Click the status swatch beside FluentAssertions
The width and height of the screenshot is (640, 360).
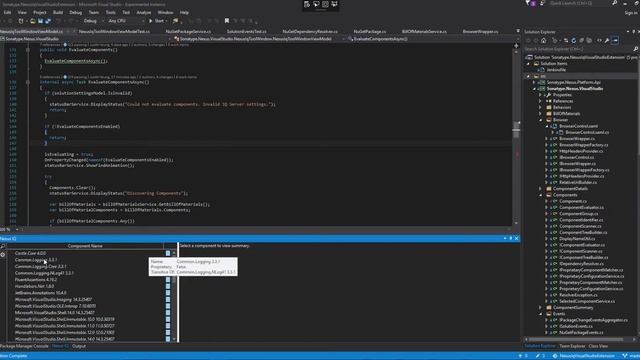pyautogui.click(x=168, y=280)
